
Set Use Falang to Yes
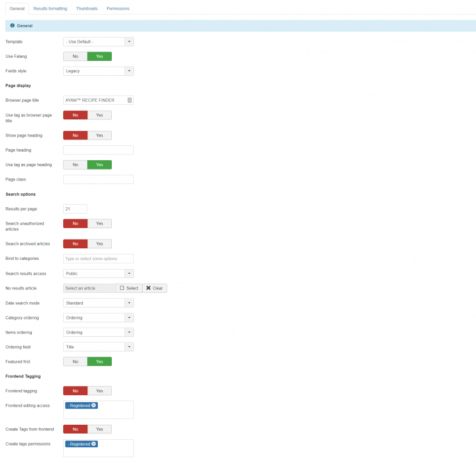(x=100, y=57)
